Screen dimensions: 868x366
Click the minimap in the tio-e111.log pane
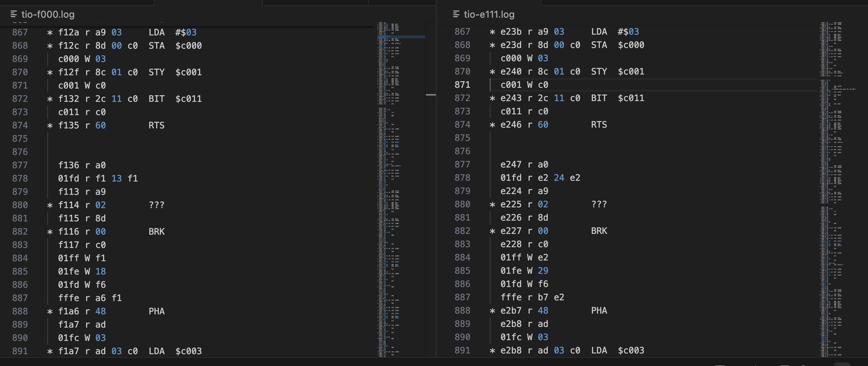tap(831, 184)
